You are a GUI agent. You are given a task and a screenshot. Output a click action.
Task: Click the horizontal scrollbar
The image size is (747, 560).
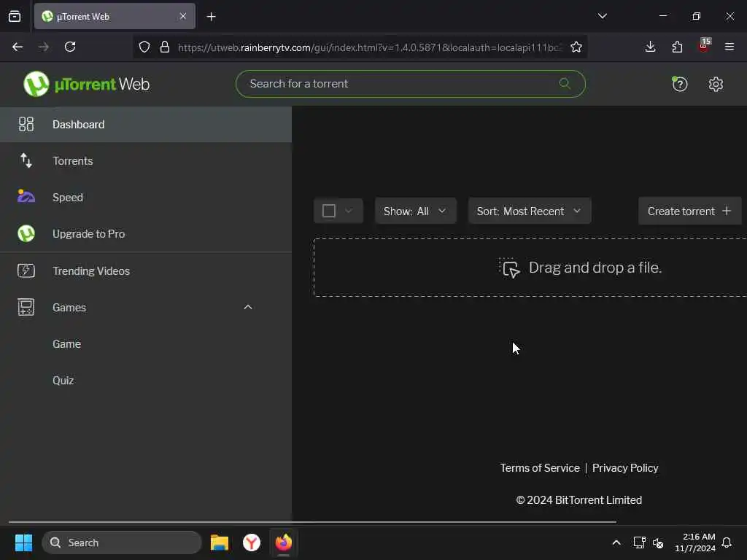[312, 522]
